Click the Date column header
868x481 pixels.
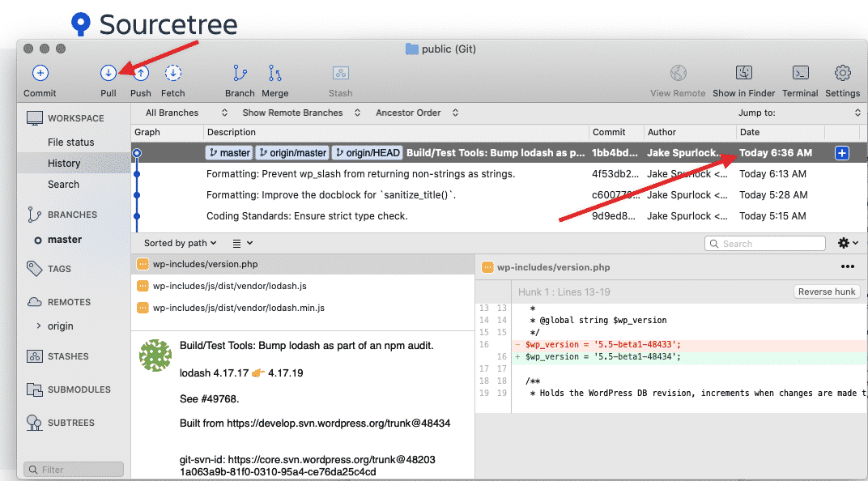(x=750, y=132)
